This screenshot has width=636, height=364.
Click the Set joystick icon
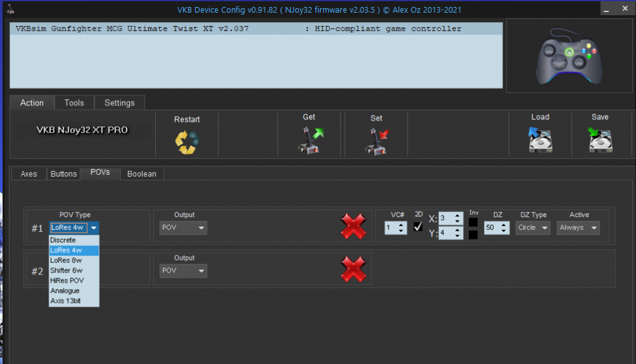tap(377, 142)
